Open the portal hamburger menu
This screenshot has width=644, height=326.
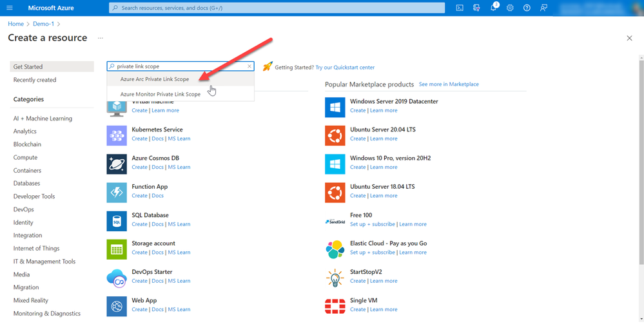tap(10, 8)
